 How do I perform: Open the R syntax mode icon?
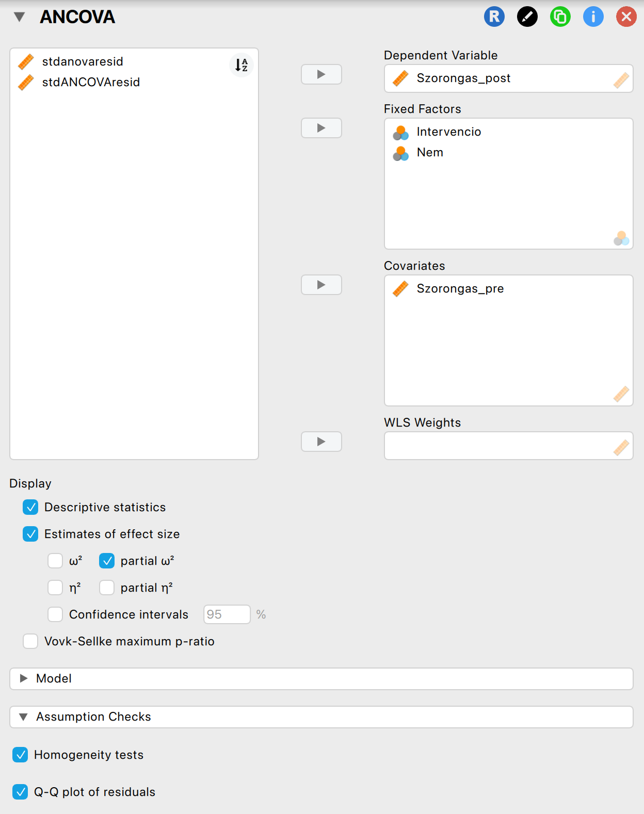(x=494, y=17)
